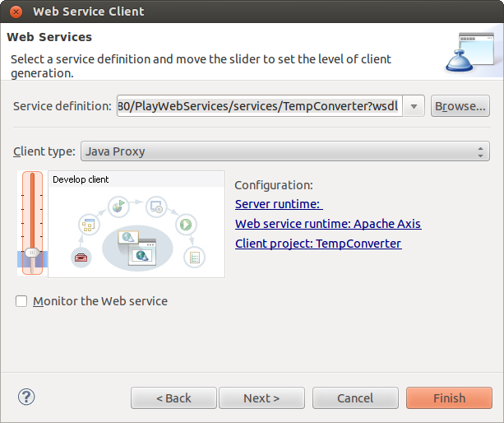Viewport: 504px width, 423px height.
Task: Open Web service runtime: Apache Axis link
Action: click(x=327, y=224)
